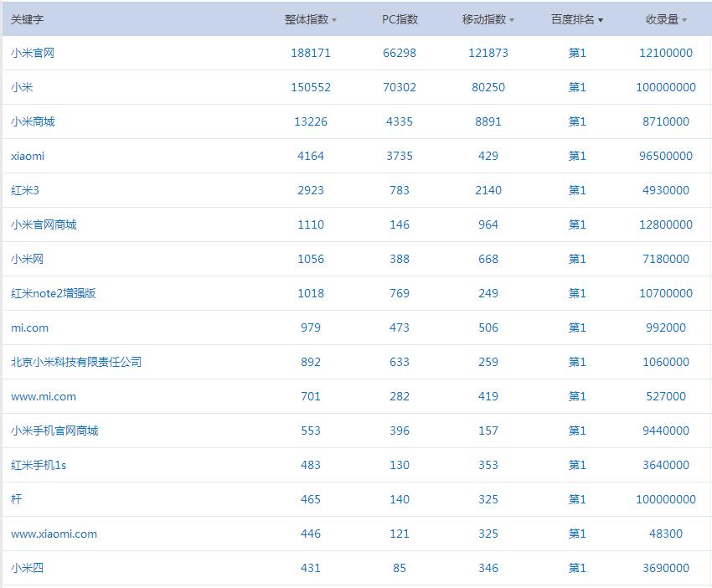Click indexed count 3690000
This screenshot has width=712, height=588.
point(666,568)
